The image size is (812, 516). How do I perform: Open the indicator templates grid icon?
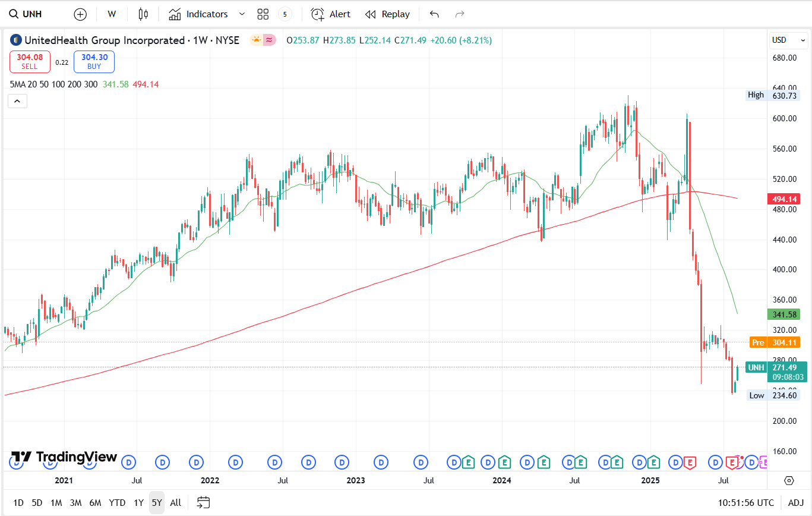tap(263, 14)
